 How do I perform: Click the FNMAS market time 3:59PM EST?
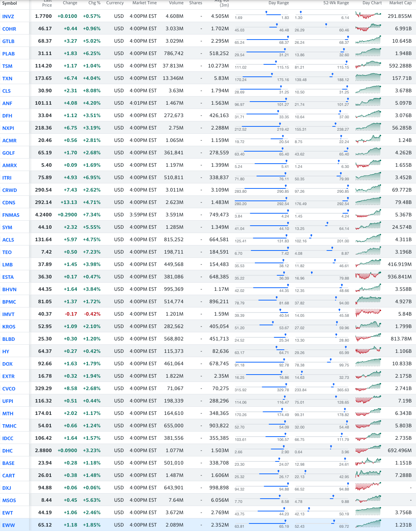143,215
